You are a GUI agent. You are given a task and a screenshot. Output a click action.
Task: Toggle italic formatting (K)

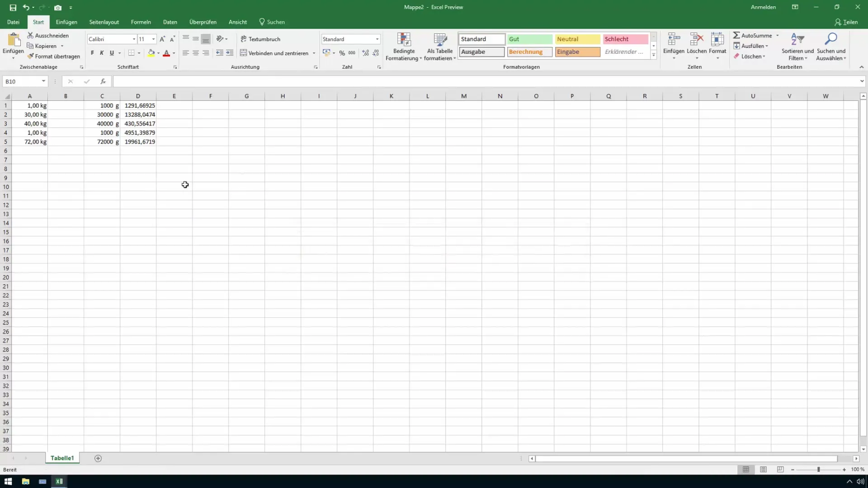click(x=102, y=53)
